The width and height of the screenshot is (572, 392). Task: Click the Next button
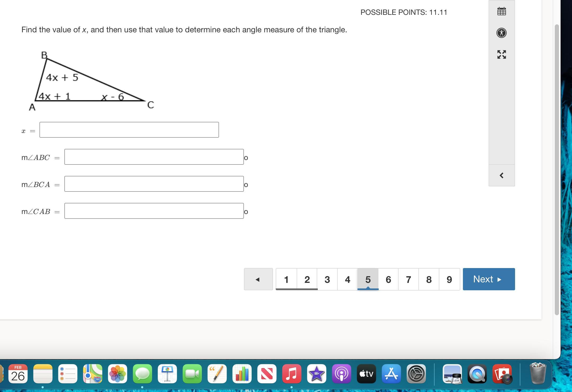coord(489,279)
